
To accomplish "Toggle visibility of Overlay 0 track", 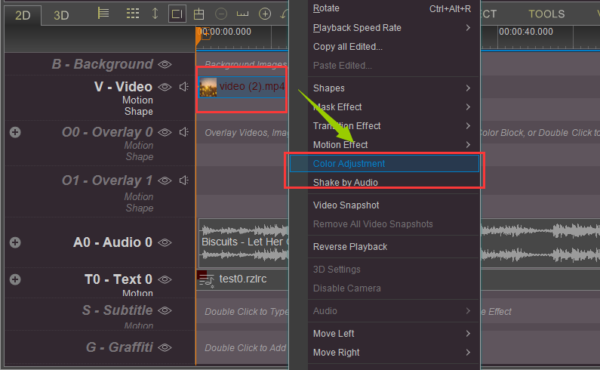I will 165,132.
